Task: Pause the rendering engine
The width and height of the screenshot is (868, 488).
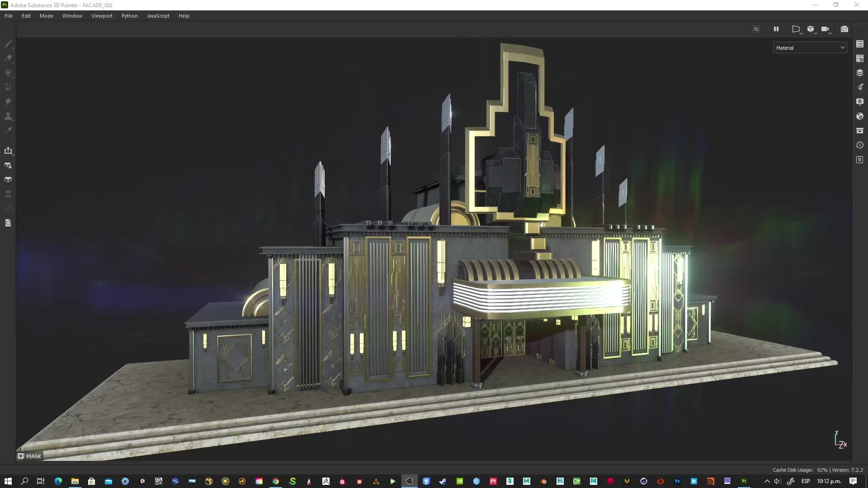Action: coord(776,29)
